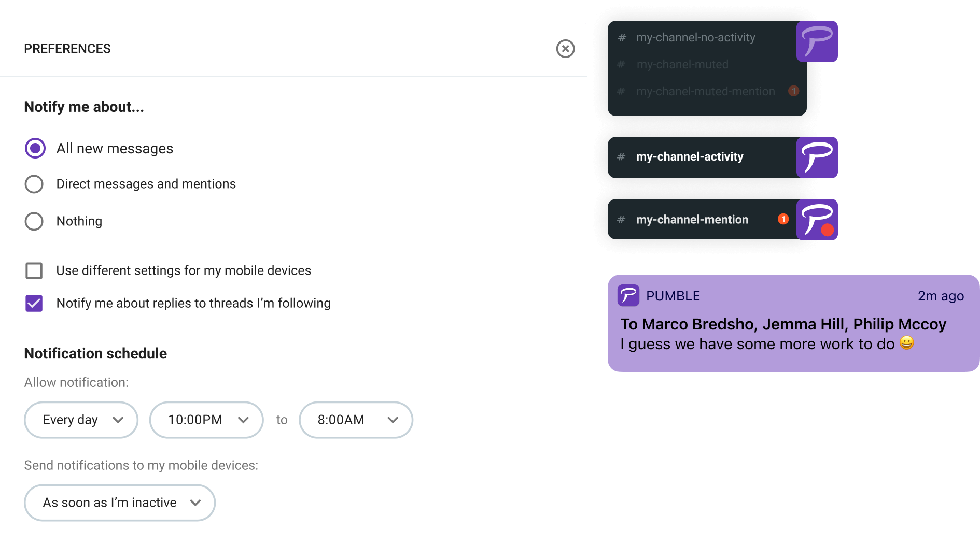Select the All new messages radio option

(x=35, y=149)
